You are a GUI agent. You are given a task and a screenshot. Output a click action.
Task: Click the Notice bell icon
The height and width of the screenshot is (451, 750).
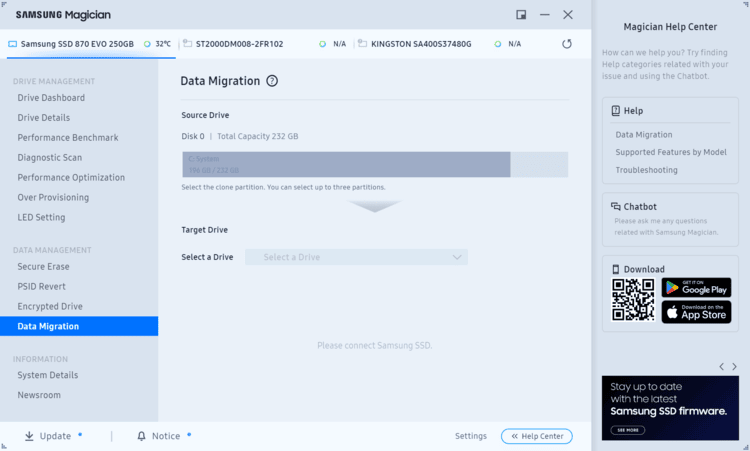(141, 436)
